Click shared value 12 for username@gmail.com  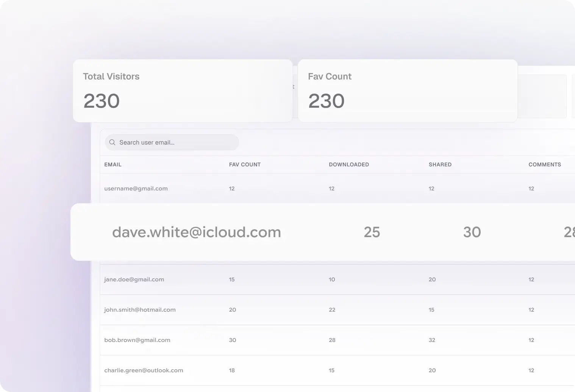point(431,189)
